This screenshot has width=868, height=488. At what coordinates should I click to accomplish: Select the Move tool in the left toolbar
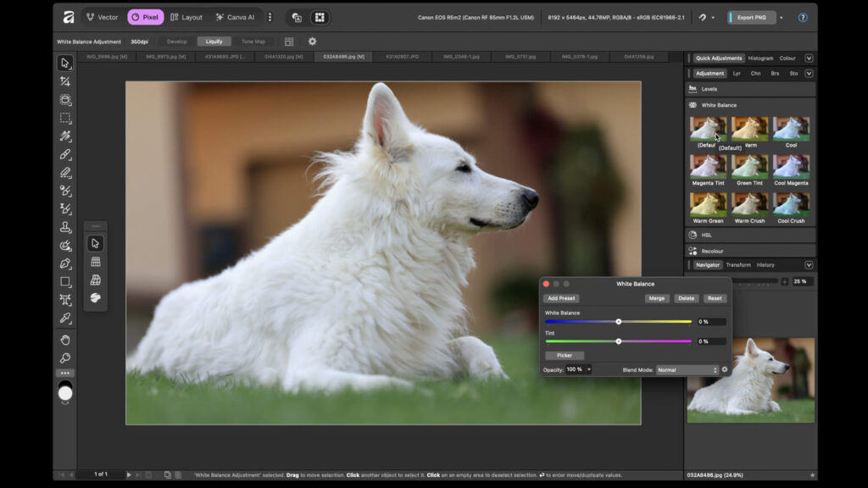[x=65, y=61]
